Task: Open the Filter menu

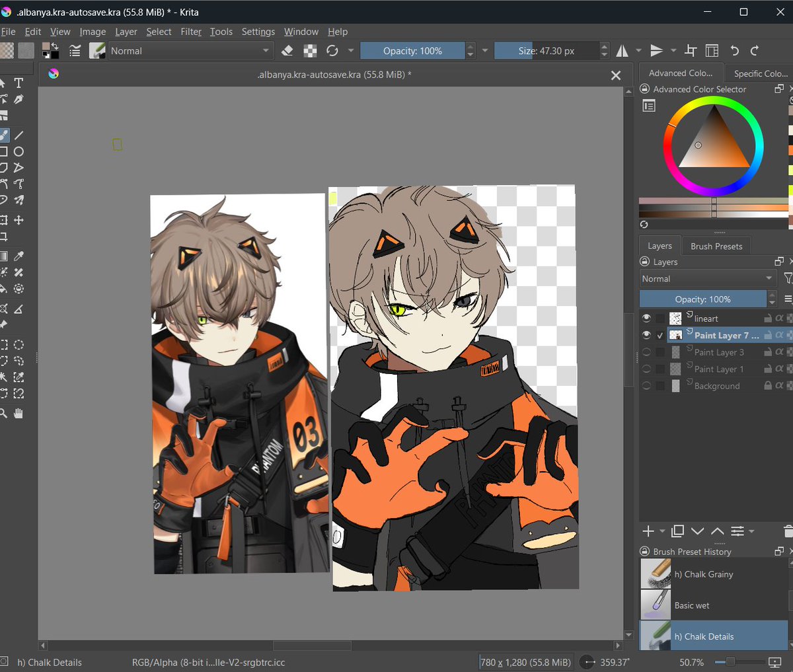Action: (x=191, y=32)
